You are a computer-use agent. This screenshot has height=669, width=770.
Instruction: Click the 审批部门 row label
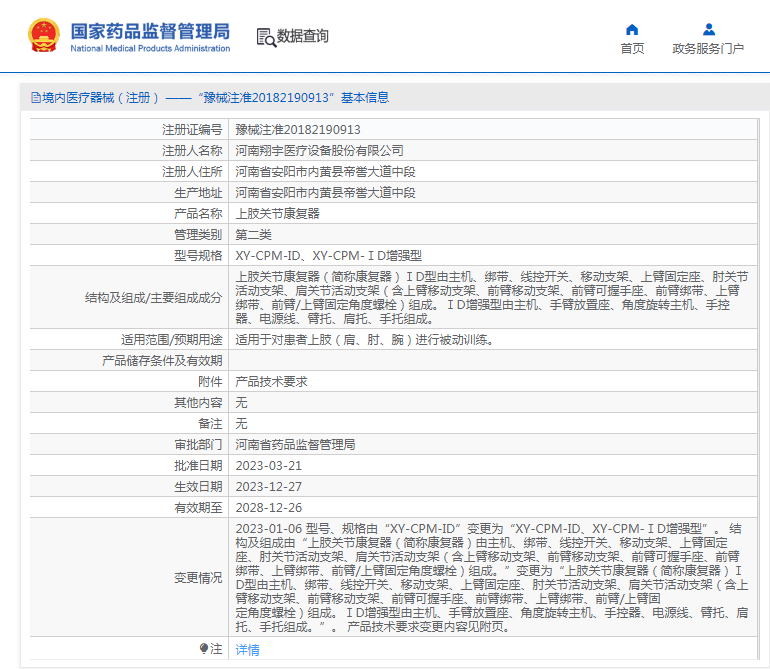[198, 445]
